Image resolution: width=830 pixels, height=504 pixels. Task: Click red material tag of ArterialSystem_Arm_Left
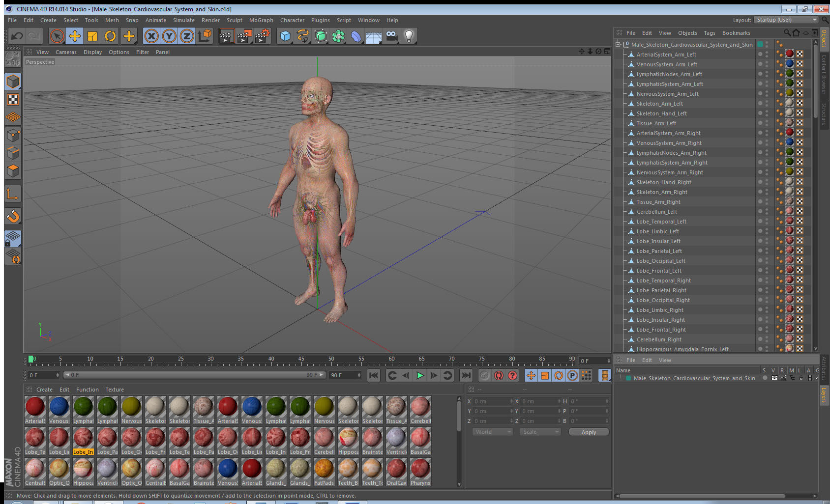tap(790, 54)
